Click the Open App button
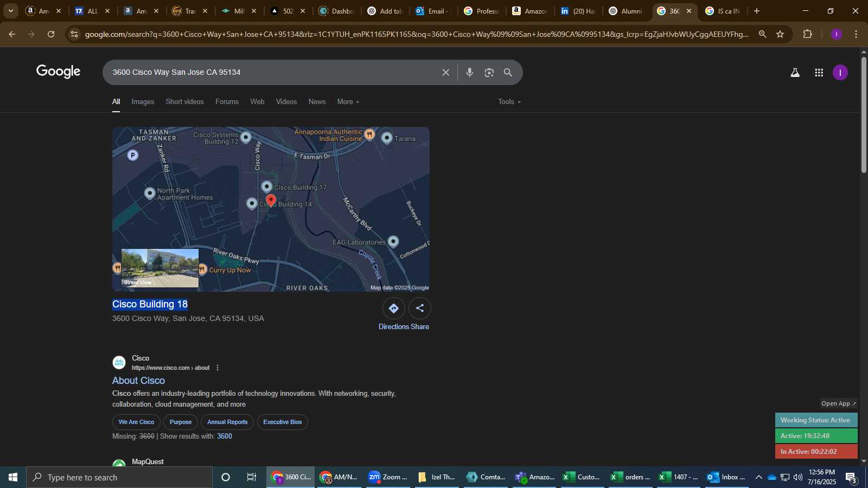The image size is (868, 488). [x=838, y=403]
